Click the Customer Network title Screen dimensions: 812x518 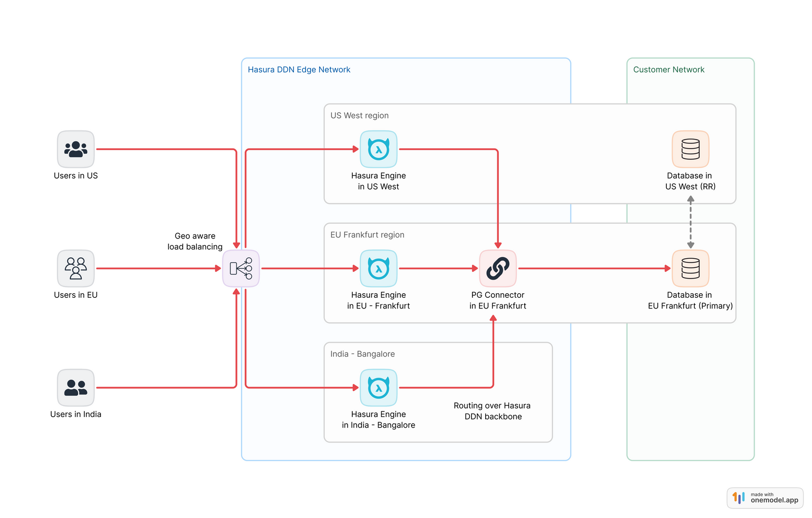point(668,70)
